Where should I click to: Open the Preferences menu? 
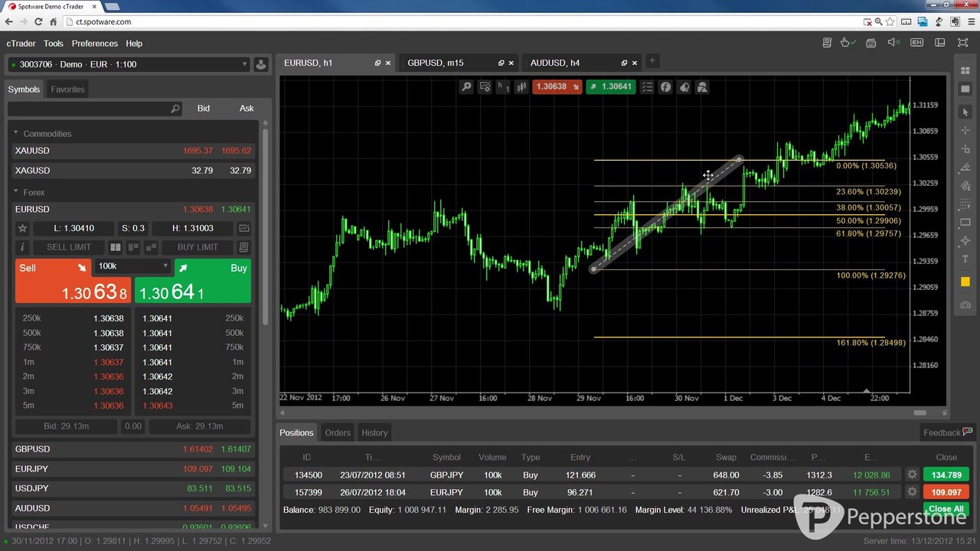95,44
